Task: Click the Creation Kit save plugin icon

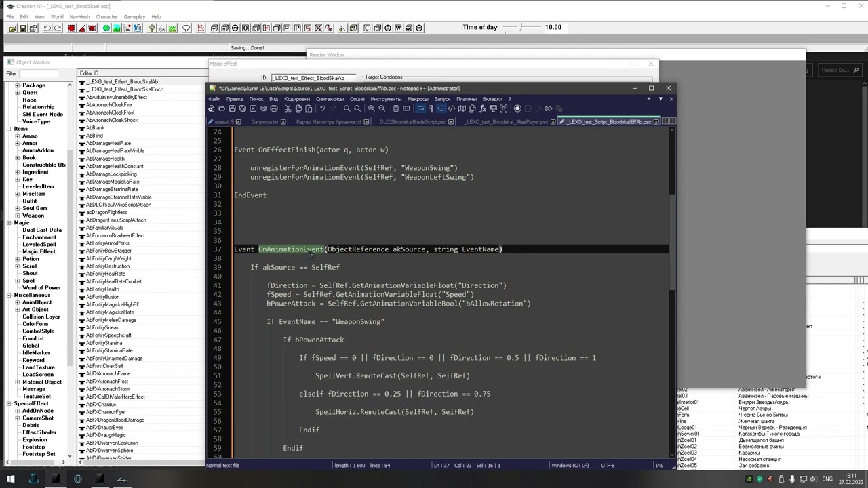Action: coord(23,28)
